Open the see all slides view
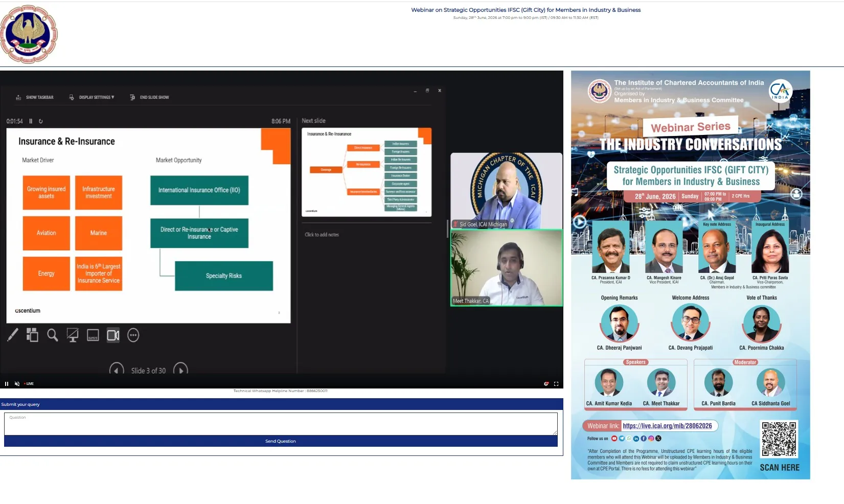Viewport: 844px width, 504px height. [32, 335]
